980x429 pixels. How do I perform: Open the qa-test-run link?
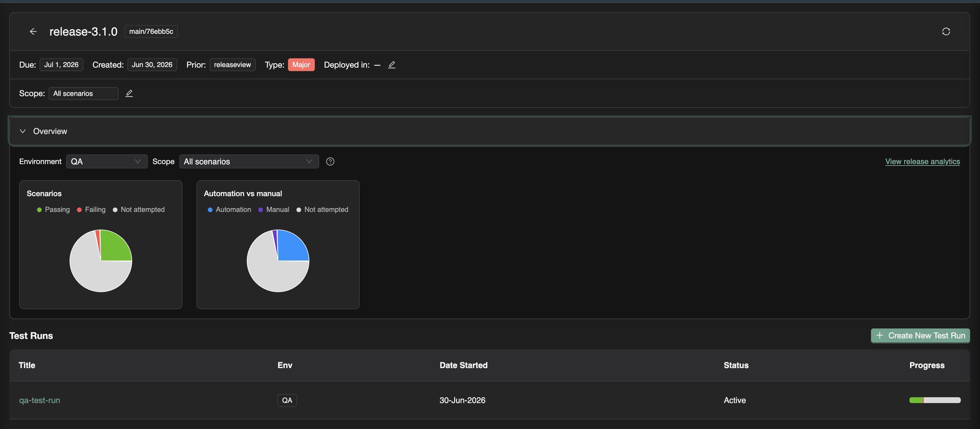pos(40,400)
